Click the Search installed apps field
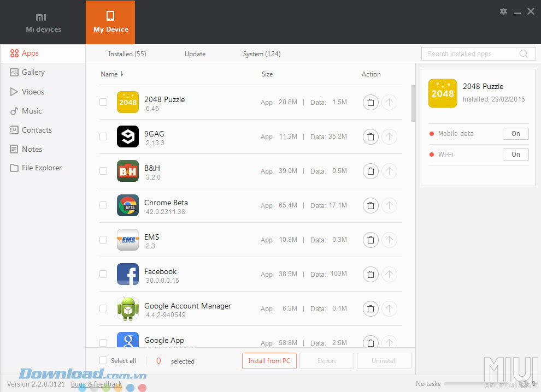The height and width of the screenshot is (392, 541). (x=470, y=54)
